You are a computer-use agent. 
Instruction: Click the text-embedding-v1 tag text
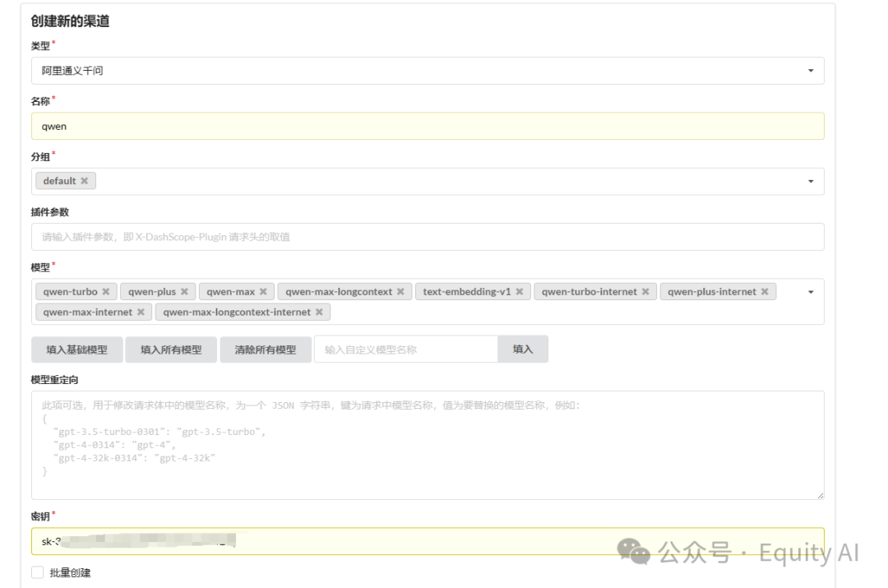[467, 292]
